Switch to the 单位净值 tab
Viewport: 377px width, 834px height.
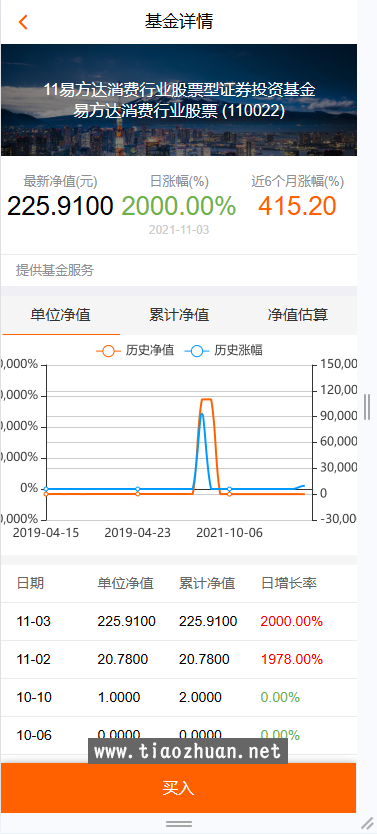tap(61, 315)
